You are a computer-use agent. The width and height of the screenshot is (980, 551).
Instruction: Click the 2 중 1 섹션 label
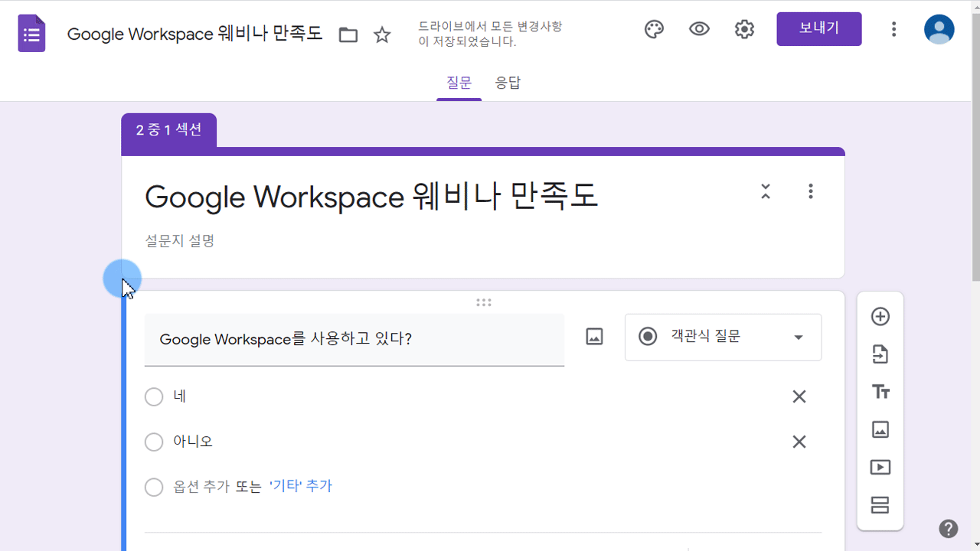pyautogui.click(x=169, y=129)
